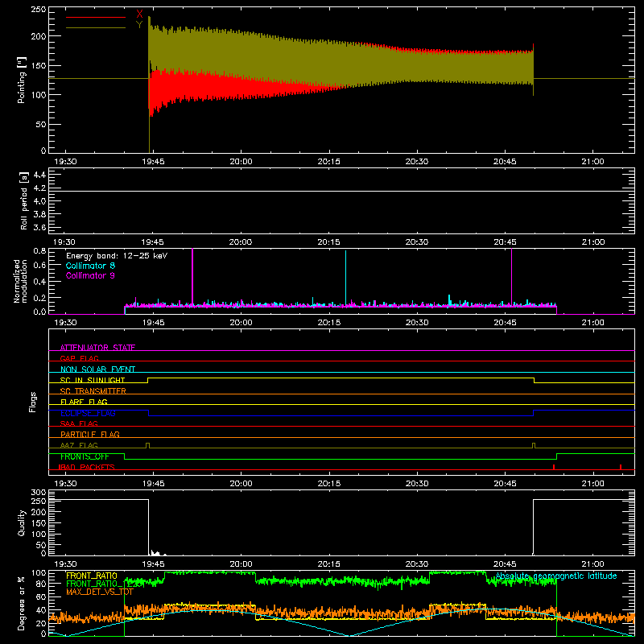644x644 pixels.
Task: Click the SC_IN_SUNLIGHT flag label
Action: (x=93, y=380)
